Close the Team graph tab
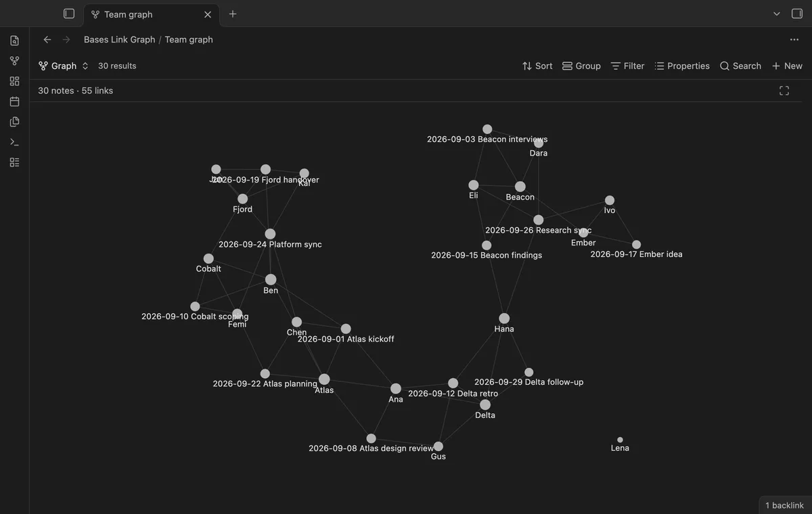812x514 pixels. click(x=208, y=14)
